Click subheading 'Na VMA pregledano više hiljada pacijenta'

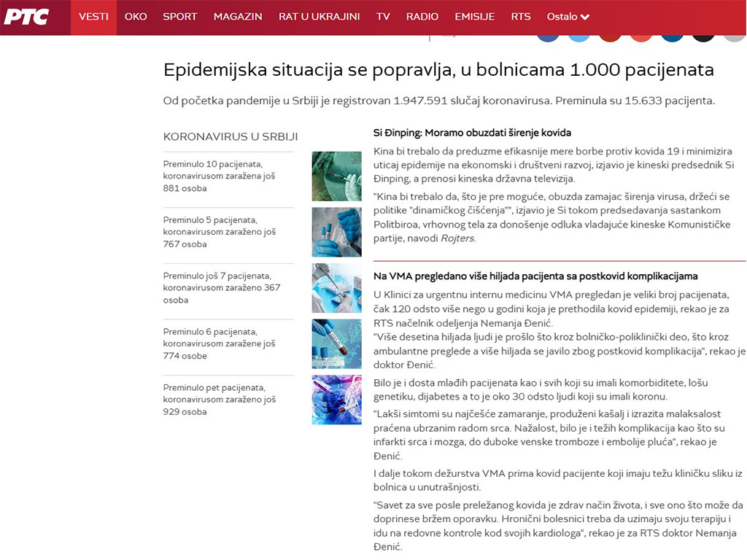click(x=535, y=276)
